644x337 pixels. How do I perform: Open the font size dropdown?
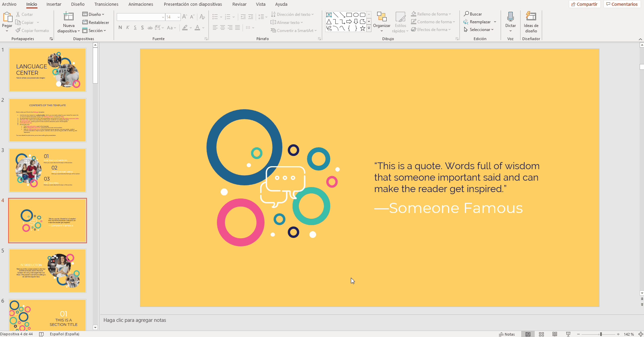178,17
